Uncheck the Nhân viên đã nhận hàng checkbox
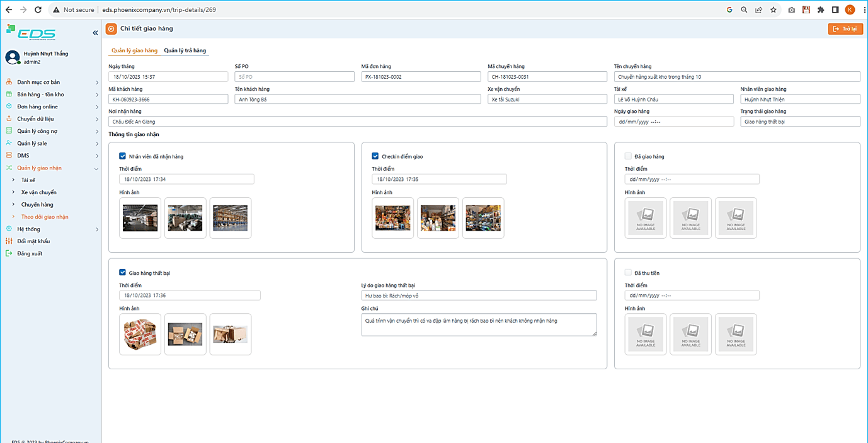This screenshot has height=443, width=868. 123,156
